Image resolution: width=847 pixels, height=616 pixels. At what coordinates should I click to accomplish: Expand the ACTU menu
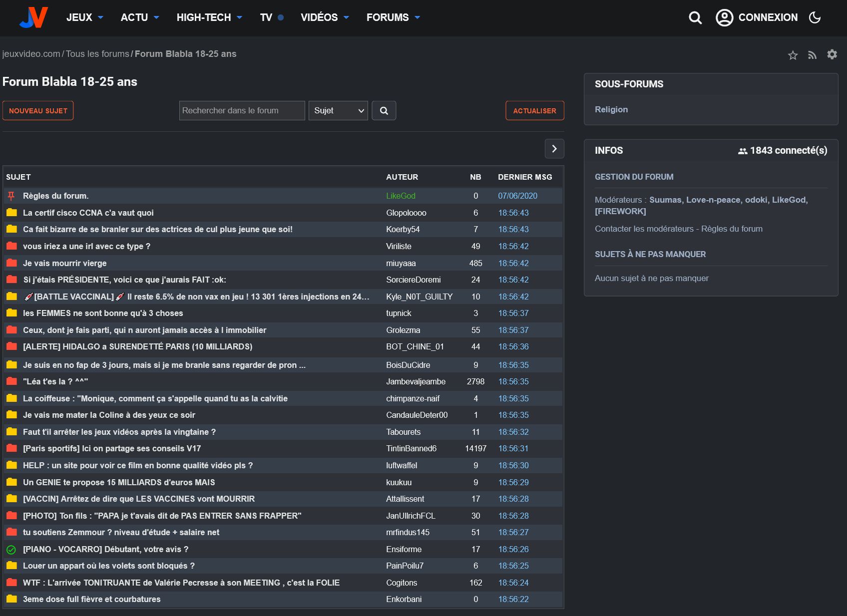(x=140, y=17)
